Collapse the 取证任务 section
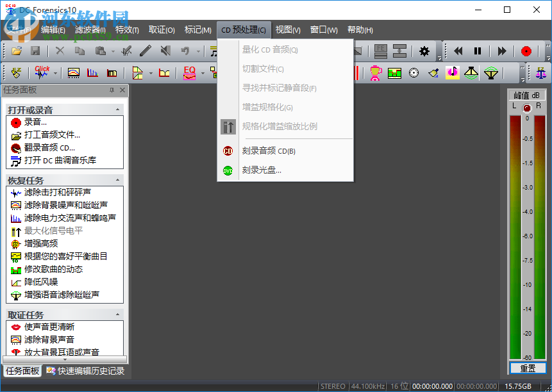The image size is (552, 392). pyautogui.click(x=117, y=314)
